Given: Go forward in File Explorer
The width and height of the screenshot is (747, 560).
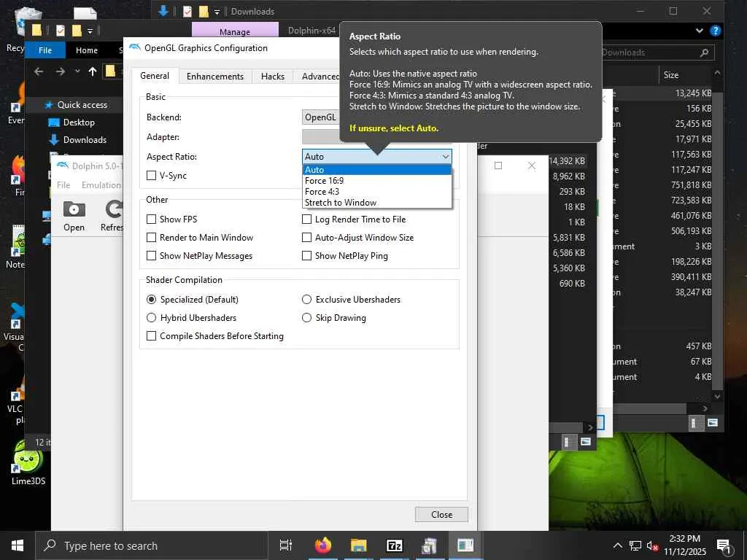Looking at the screenshot, I should click(x=60, y=71).
